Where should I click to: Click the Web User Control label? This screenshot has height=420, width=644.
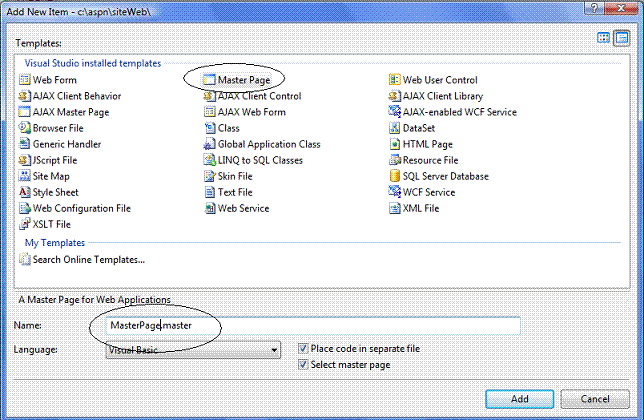tap(440, 80)
